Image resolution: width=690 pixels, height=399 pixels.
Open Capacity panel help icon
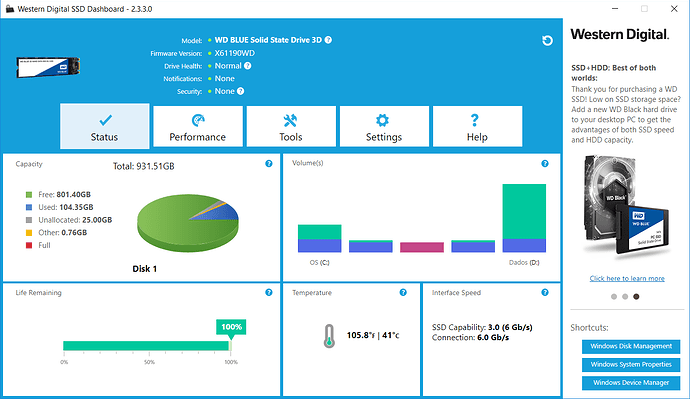[x=269, y=164]
